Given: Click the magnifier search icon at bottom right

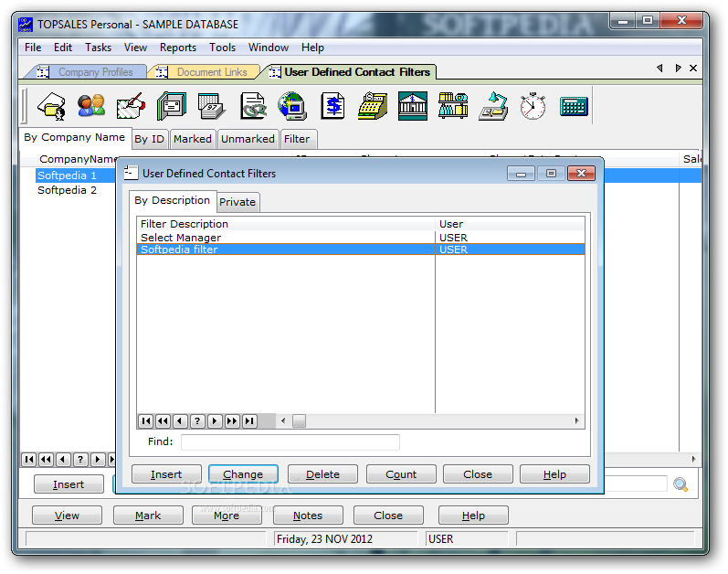Looking at the screenshot, I should 681,484.
